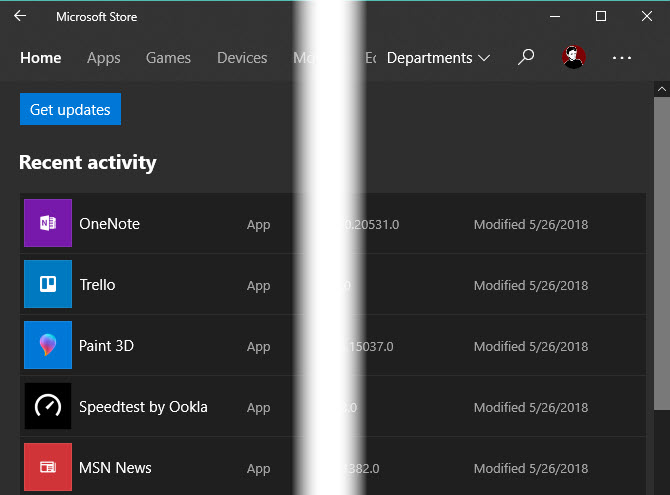Viewport: 670px width, 495px height.
Task: Switch to the Games tab
Action: pyautogui.click(x=168, y=58)
